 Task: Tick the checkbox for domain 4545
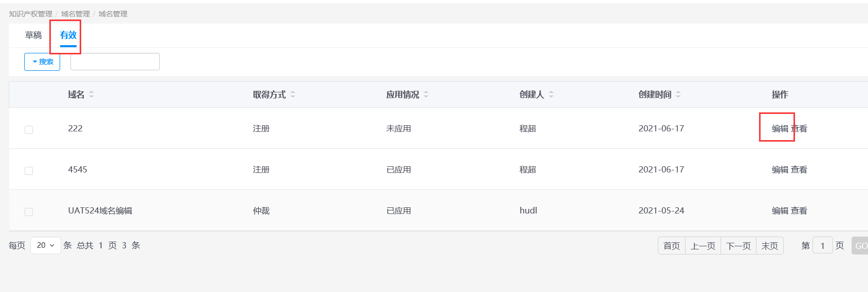pyautogui.click(x=29, y=171)
